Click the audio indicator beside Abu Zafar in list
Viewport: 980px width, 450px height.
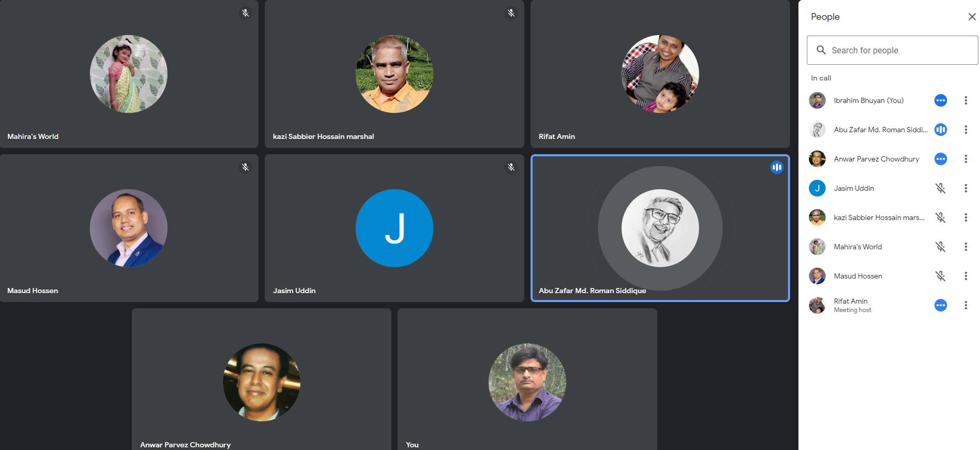[940, 130]
